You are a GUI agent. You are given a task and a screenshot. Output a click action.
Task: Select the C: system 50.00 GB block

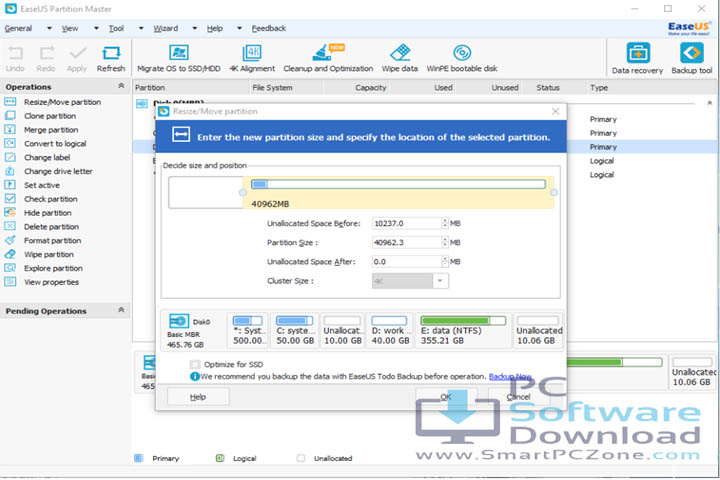coord(295,331)
